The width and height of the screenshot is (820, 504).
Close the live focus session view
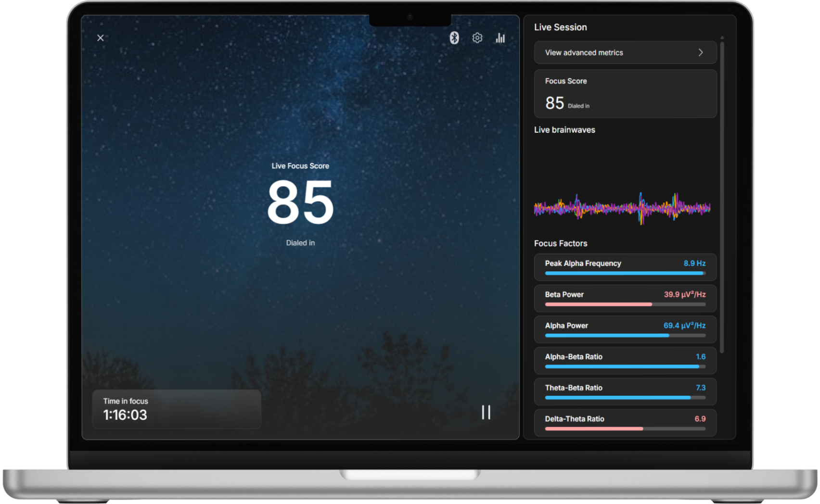coord(101,38)
